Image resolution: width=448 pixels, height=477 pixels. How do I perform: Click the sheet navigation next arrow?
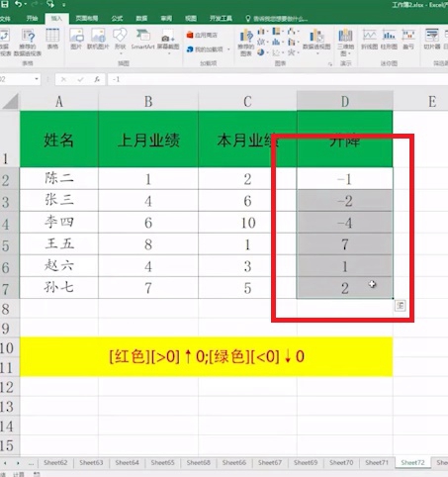(x=18, y=463)
